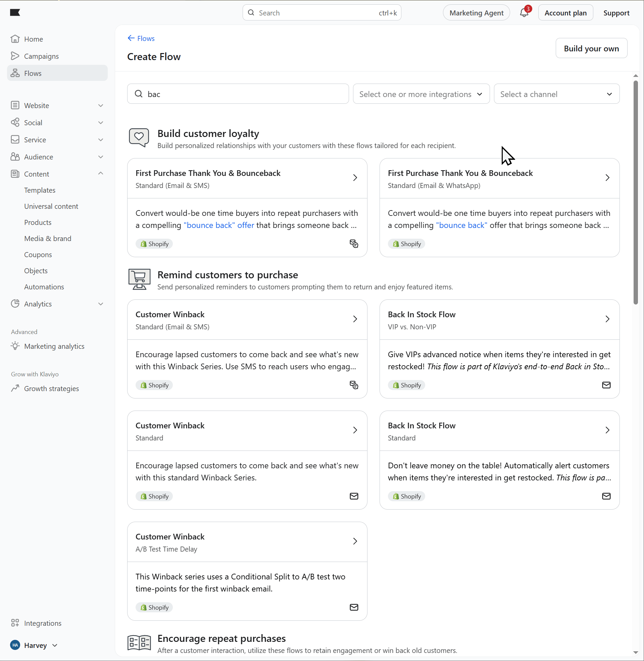644x661 pixels.
Task: Open the notifications bell
Action: coord(524,13)
